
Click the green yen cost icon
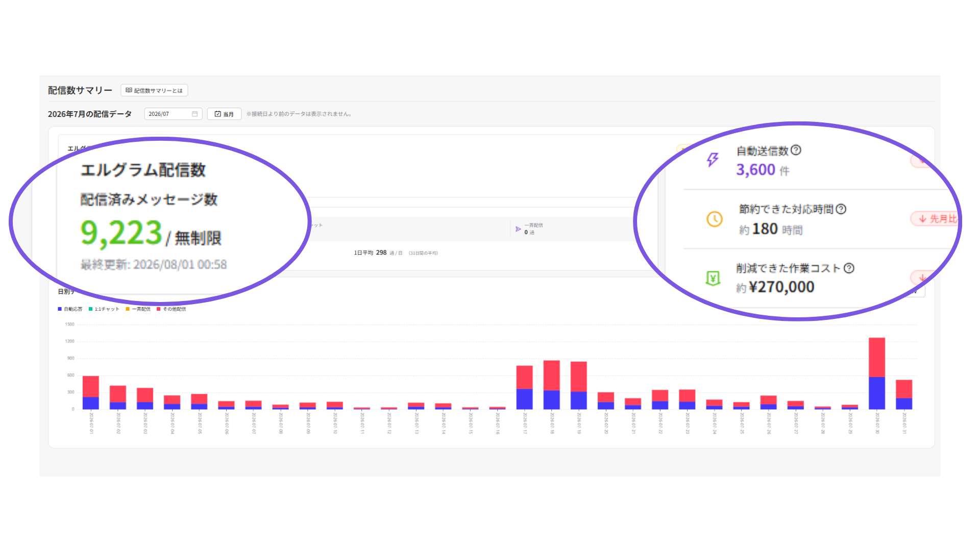pyautogui.click(x=713, y=278)
